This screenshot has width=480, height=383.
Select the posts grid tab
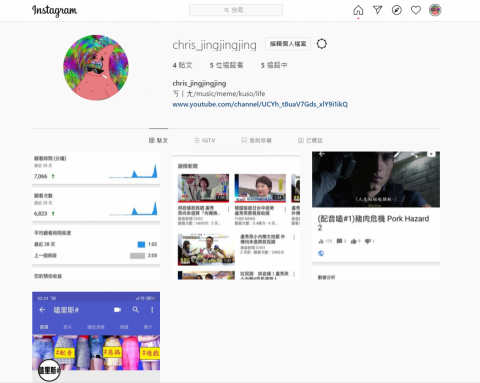pos(158,140)
